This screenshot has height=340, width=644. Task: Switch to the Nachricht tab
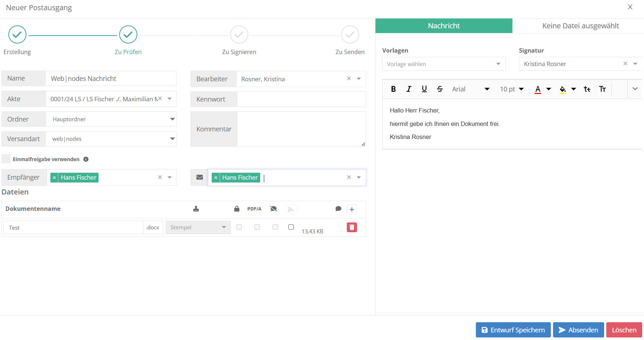tap(444, 26)
